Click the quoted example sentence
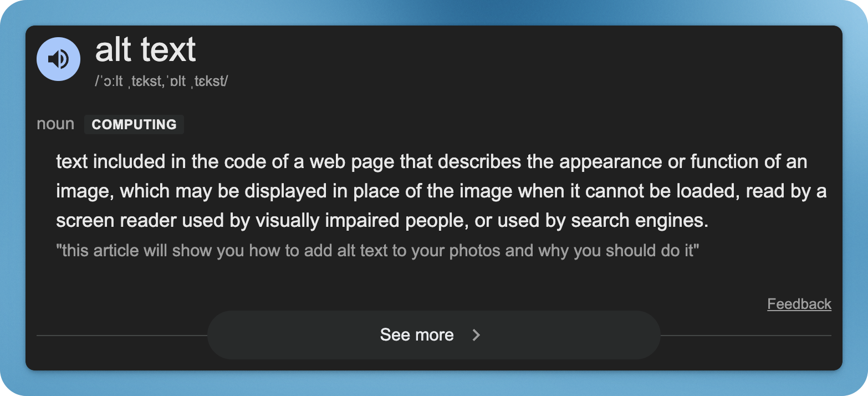Screen dimensions: 868x396 [377, 251]
